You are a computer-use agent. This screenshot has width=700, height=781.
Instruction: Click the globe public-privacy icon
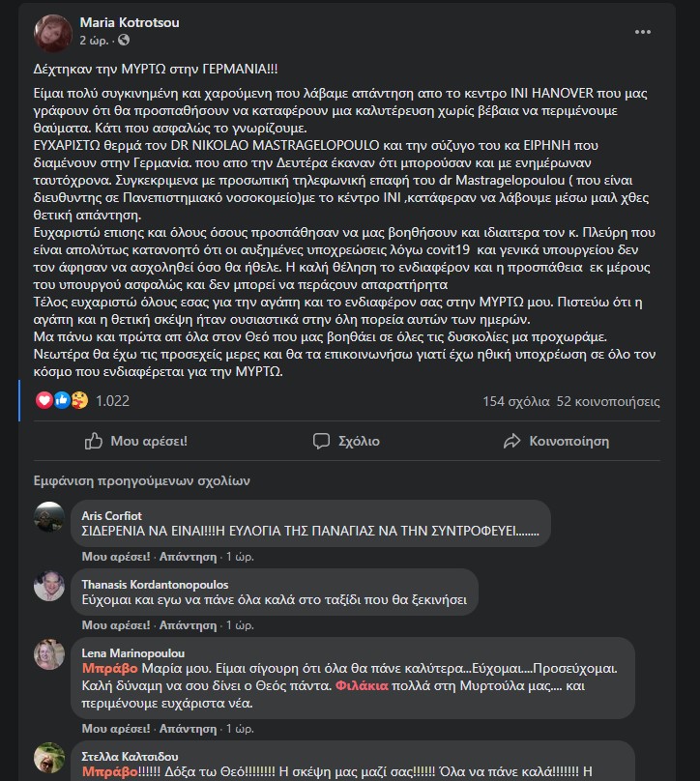124,40
